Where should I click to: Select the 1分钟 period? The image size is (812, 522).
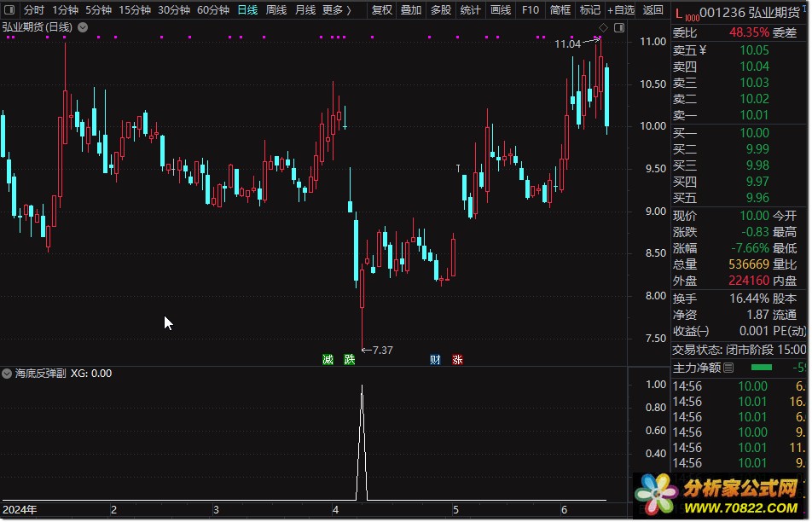(x=65, y=10)
